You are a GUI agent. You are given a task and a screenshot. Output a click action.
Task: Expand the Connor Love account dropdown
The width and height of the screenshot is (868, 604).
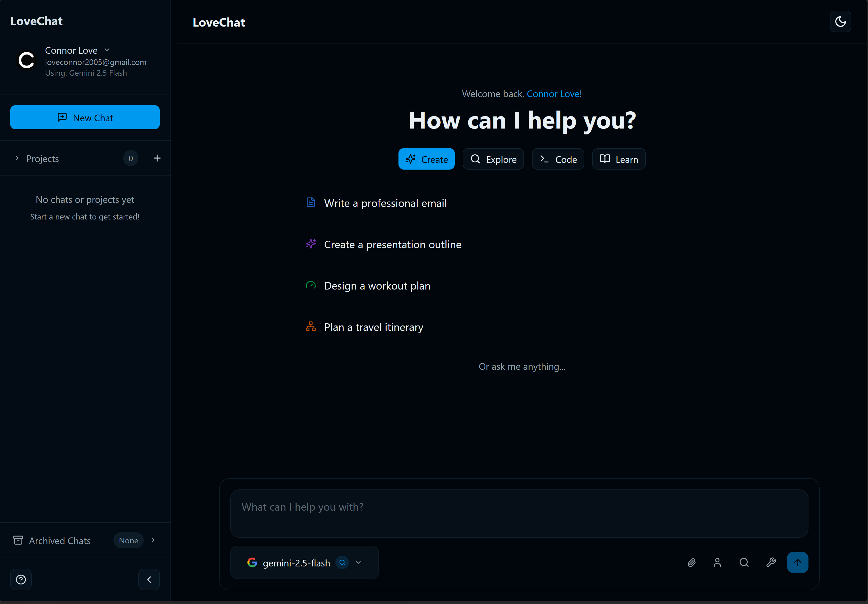point(107,50)
